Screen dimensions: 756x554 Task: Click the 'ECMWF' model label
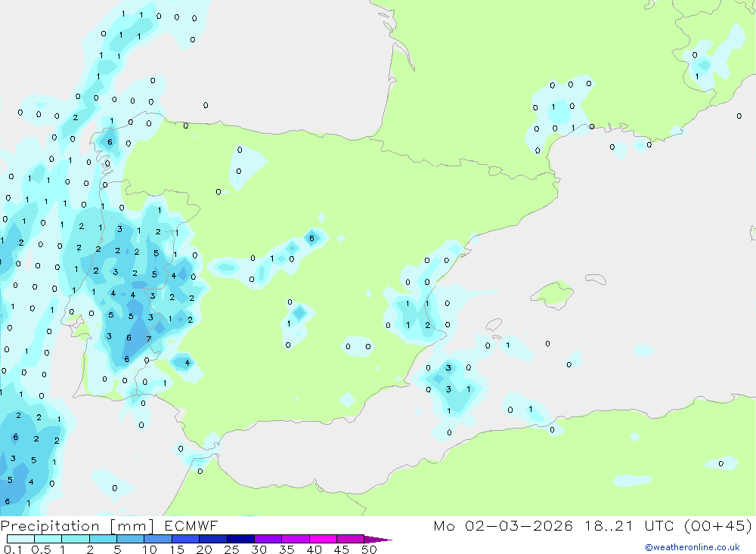(x=191, y=525)
